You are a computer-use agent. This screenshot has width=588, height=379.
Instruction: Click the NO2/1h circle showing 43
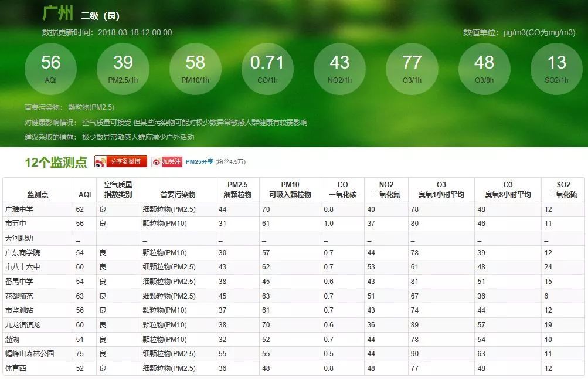(339, 68)
